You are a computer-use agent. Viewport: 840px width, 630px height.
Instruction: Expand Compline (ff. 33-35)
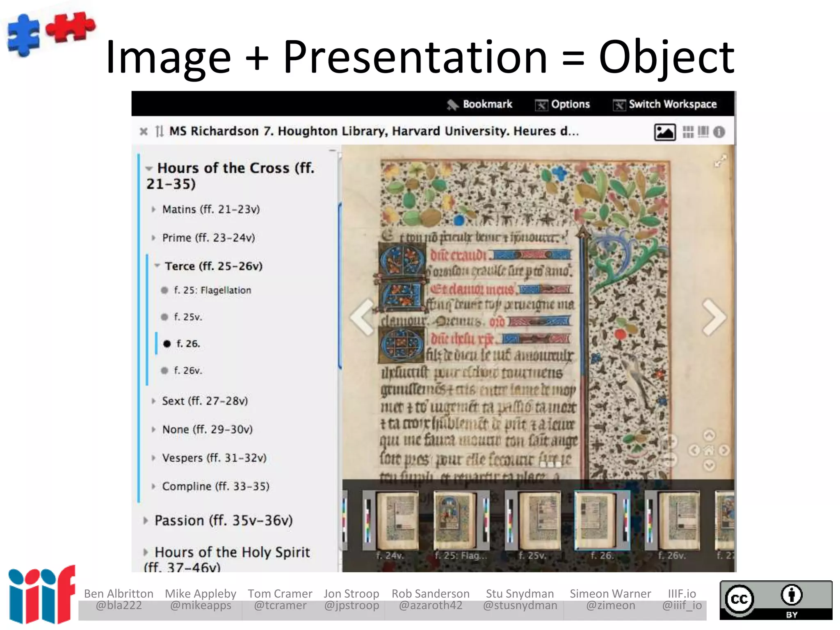(153, 486)
